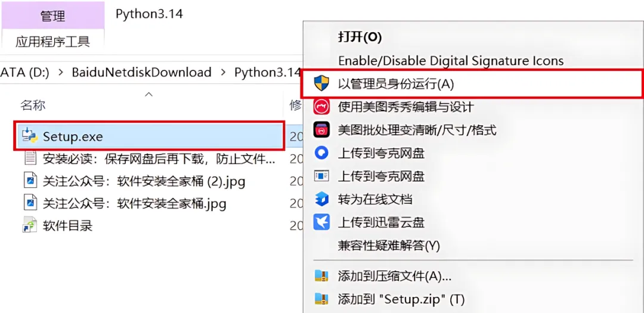Click the second 夸克网盘 window-style icon
This screenshot has height=313, width=644.
(321, 176)
